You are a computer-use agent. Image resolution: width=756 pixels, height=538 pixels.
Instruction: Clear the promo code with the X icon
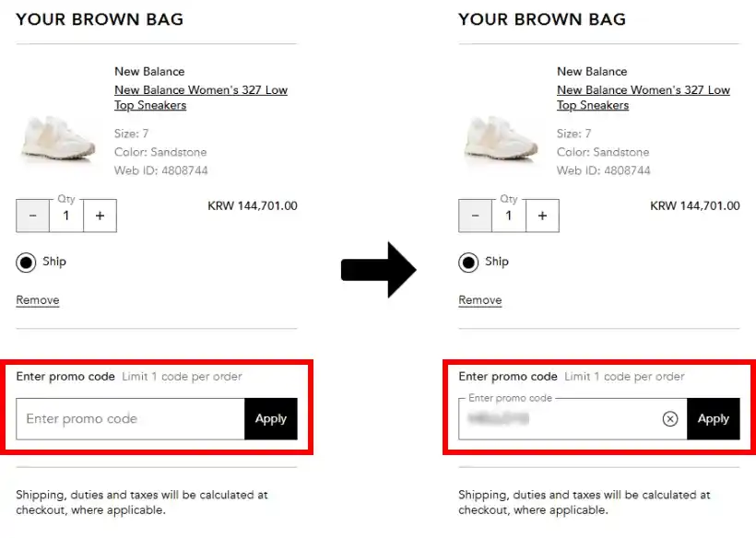point(670,419)
